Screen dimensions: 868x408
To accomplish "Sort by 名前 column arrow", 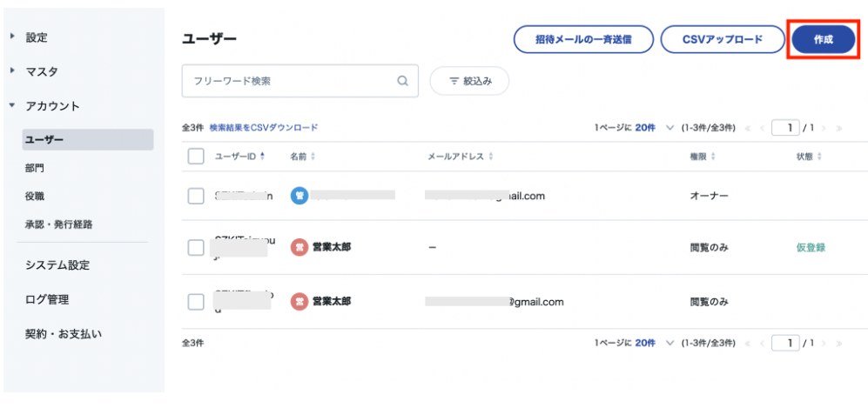I will [313, 157].
